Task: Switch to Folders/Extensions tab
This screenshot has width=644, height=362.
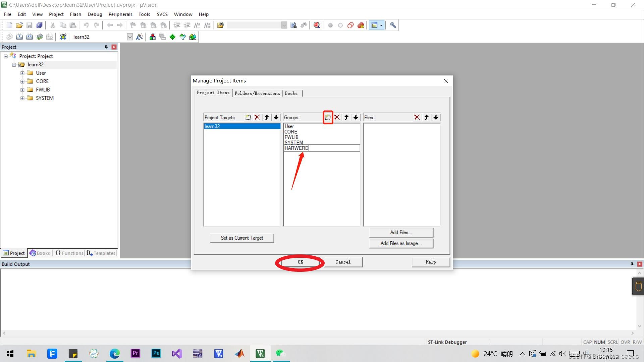Action: pos(257,93)
